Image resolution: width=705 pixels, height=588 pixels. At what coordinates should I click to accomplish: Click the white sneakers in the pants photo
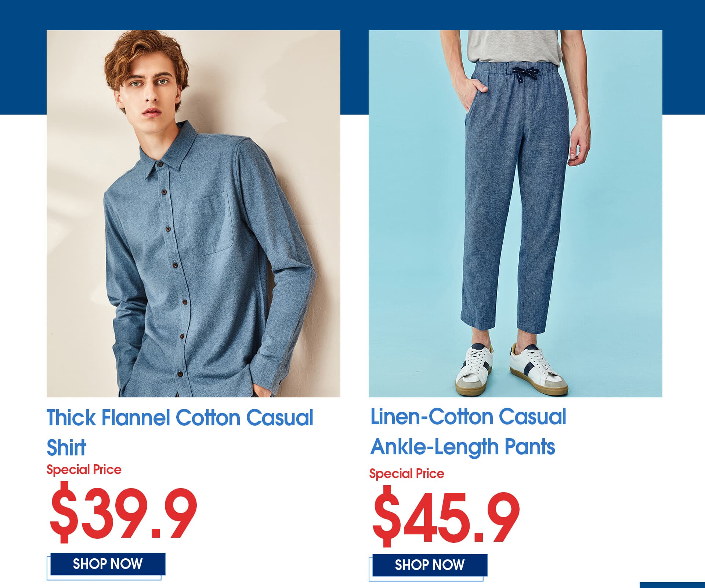511,369
